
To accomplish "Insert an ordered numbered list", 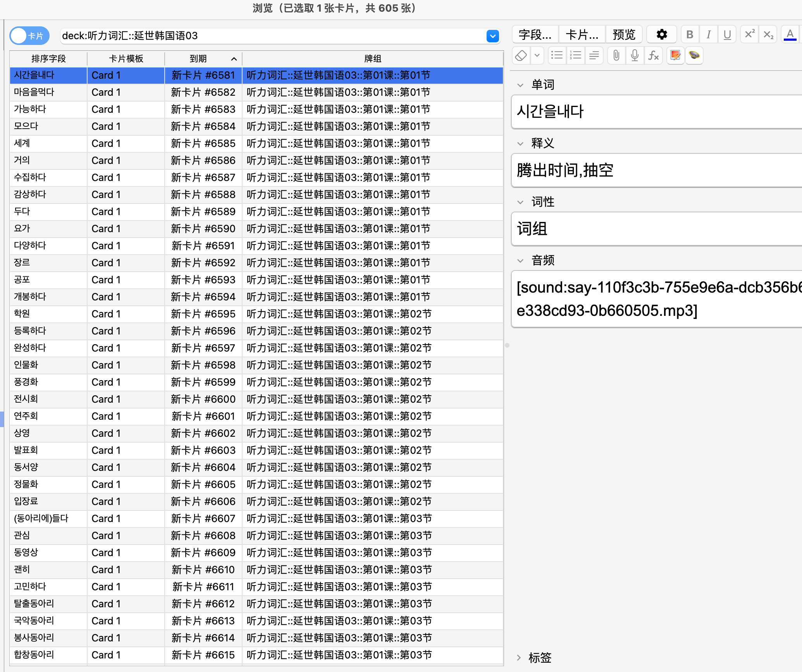I will tap(576, 55).
